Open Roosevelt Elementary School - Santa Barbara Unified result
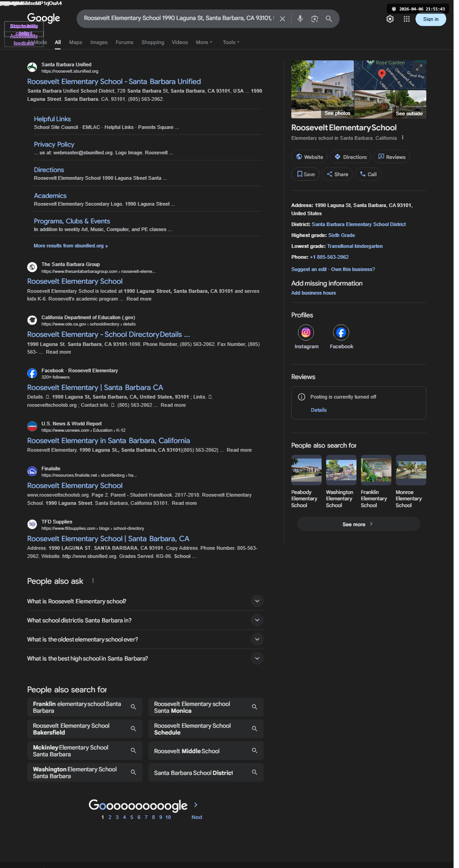Screen dimensions: 459x868 click(114, 82)
